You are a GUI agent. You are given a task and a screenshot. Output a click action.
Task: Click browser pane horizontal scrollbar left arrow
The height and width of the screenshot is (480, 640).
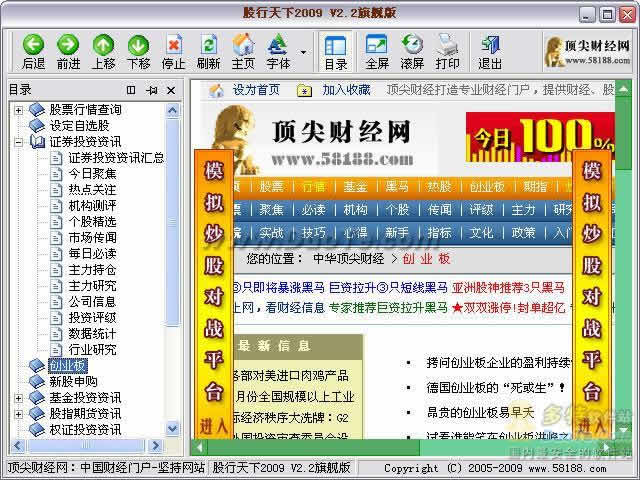click(199, 448)
